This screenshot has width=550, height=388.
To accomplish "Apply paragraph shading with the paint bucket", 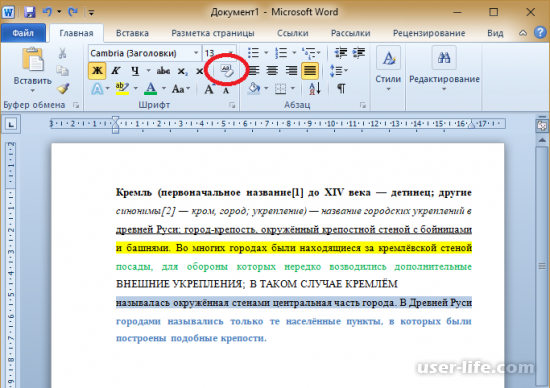I will pos(253,89).
